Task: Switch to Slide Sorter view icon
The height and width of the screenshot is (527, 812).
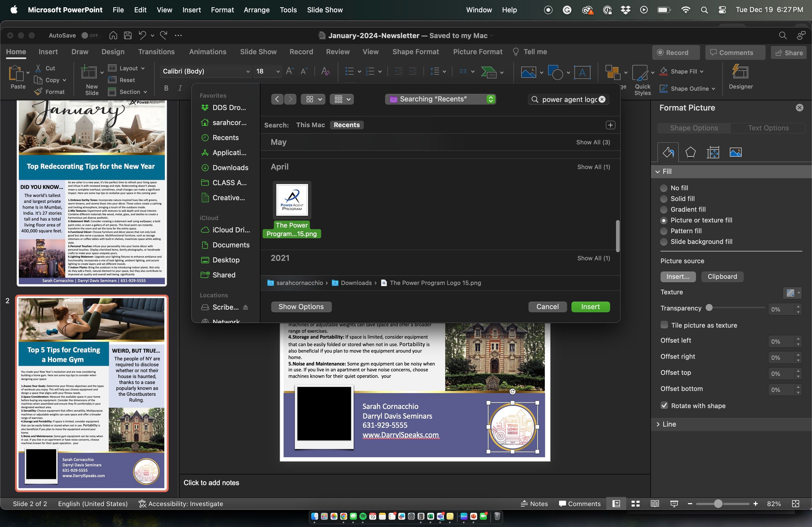Action: 635,504
